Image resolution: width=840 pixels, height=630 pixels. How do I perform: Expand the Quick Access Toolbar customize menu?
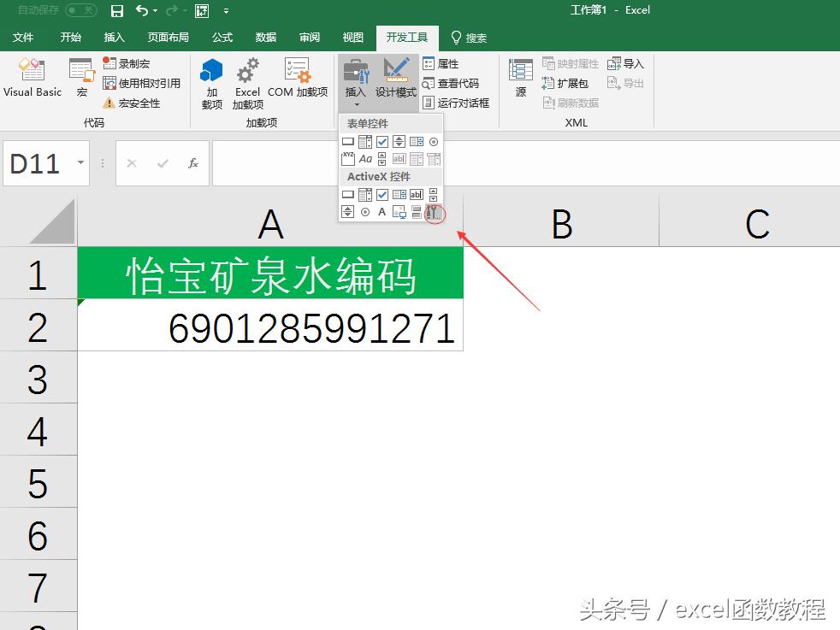point(224,11)
